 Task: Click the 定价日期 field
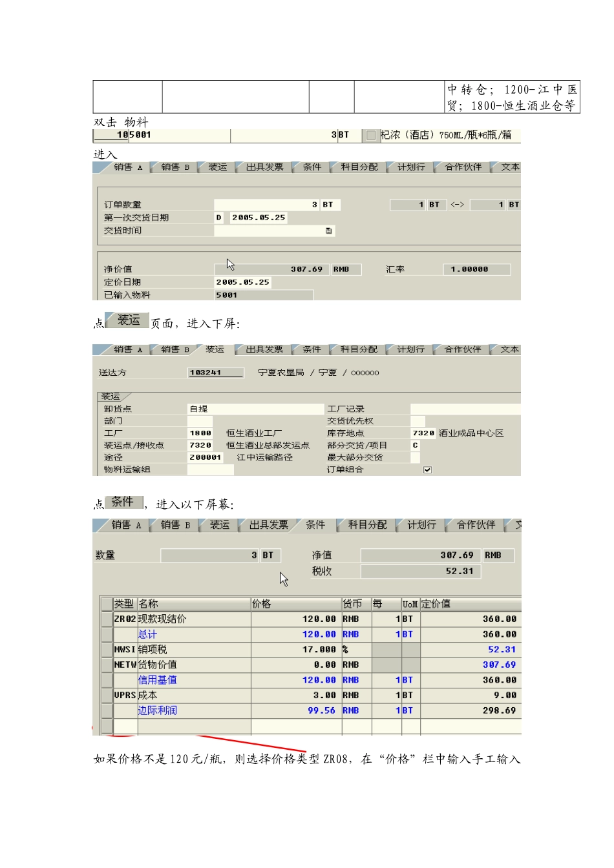pos(242,282)
